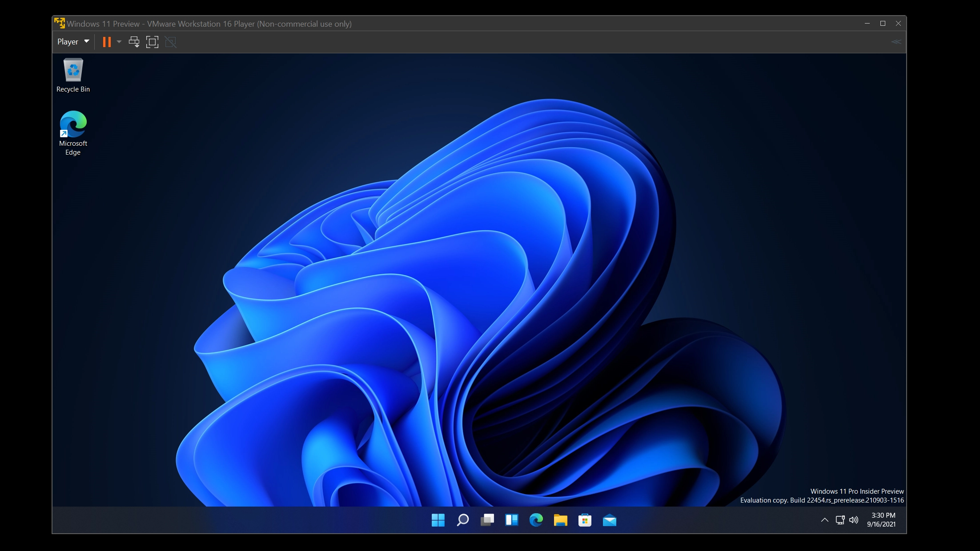The height and width of the screenshot is (551, 980).
Task: Open Task View from taskbar
Action: point(487,520)
